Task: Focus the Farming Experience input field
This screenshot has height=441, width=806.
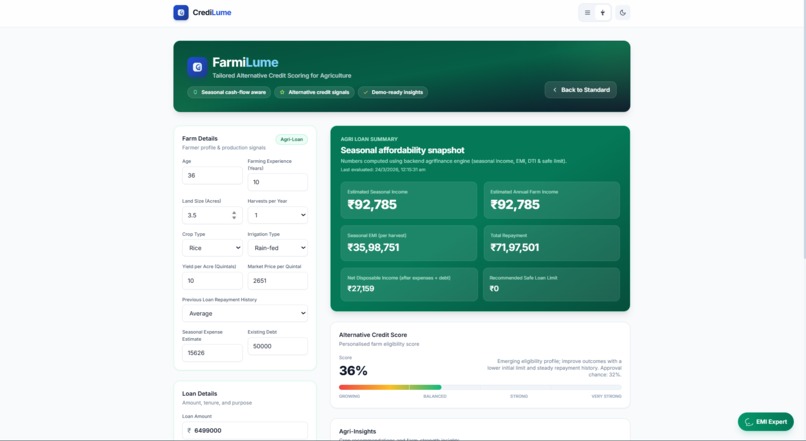Action: point(278,182)
